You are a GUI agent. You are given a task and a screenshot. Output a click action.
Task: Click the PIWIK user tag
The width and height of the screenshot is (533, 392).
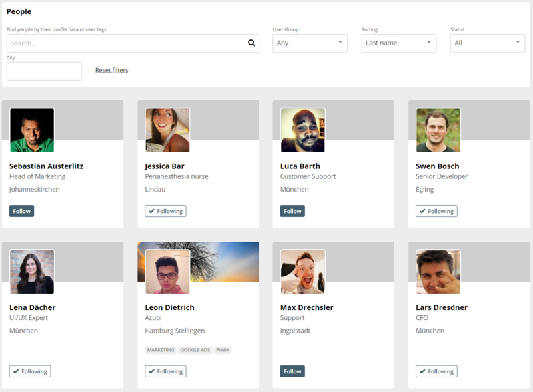[x=223, y=350]
